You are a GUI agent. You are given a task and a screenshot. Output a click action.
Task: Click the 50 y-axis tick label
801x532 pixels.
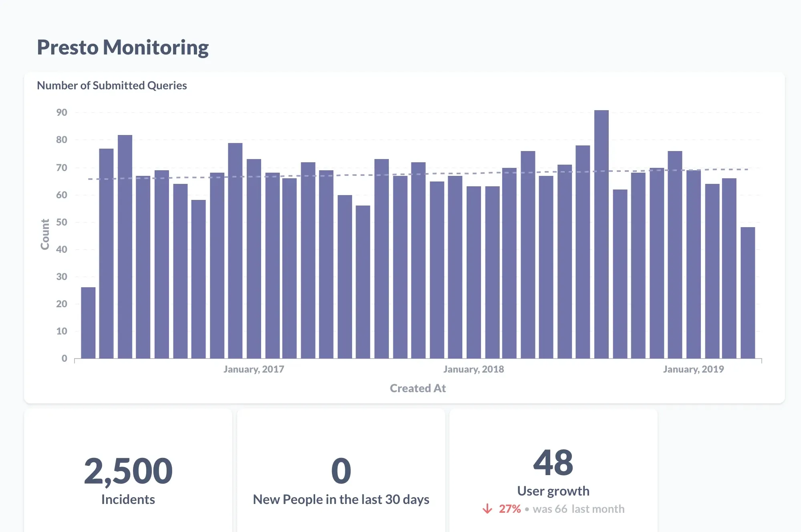click(x=62, y=222)
